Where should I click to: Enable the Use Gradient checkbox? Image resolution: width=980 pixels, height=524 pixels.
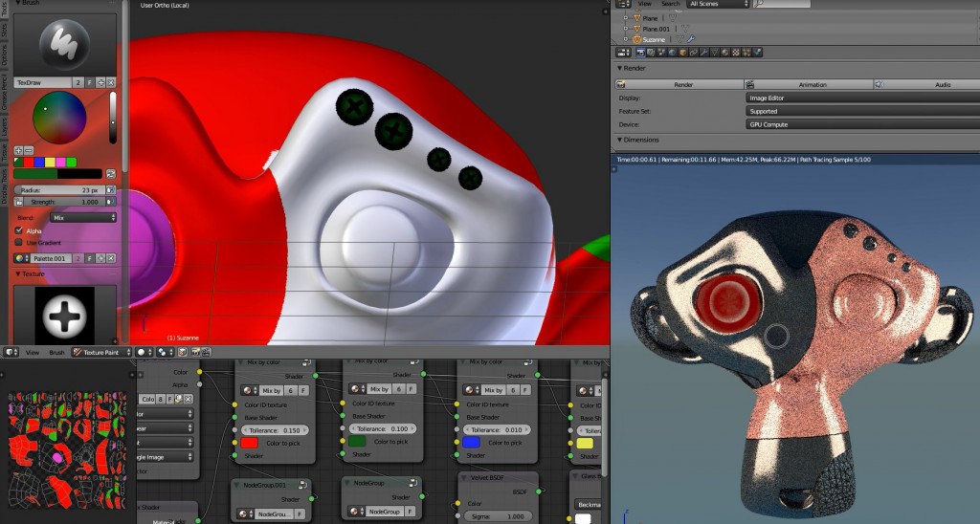[x=19, y=242]
